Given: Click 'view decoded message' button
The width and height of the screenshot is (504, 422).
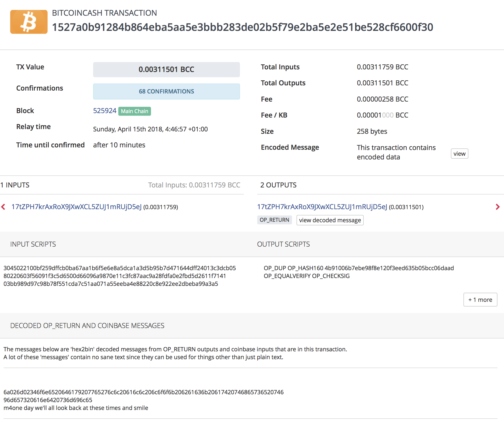Looking at the screenshot, I should pos(330,220).
